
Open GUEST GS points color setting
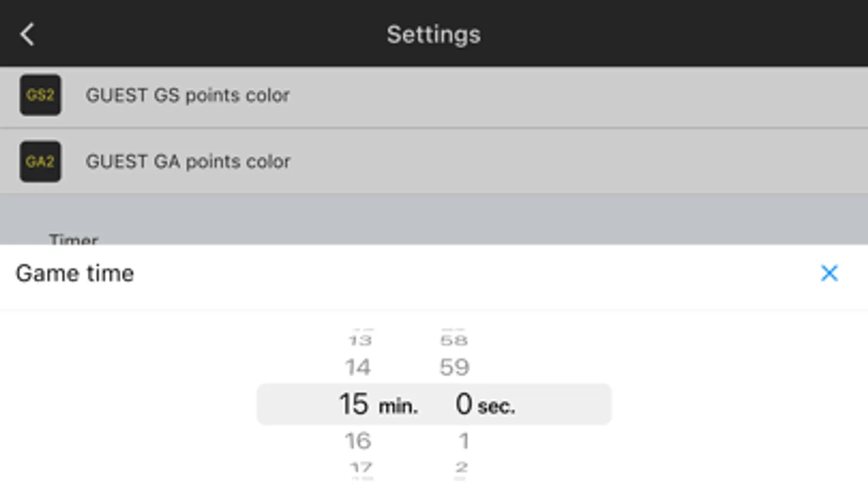pyautogui.click(x=187, y=96)
